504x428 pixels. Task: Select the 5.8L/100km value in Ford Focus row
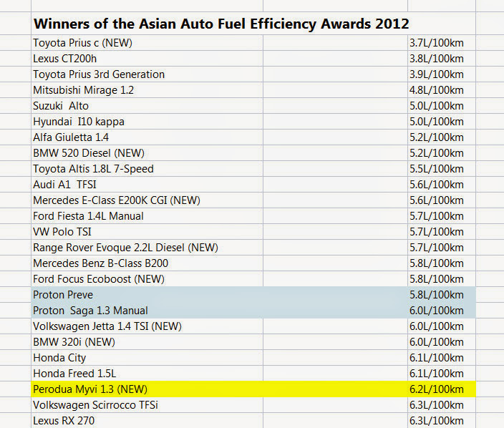tap(442, 279)
